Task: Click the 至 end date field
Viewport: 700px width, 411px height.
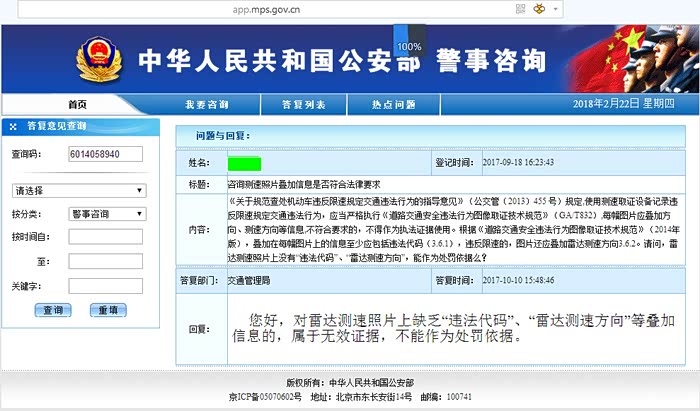Action: point(106,261)
